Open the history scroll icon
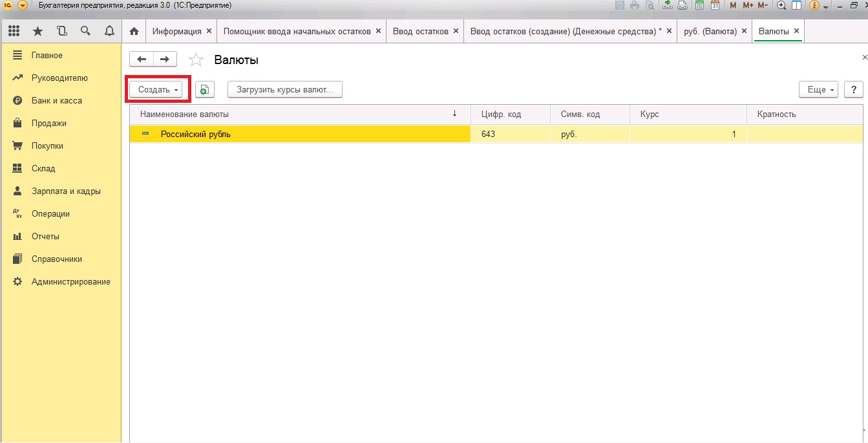Image resolution: width=868 pixels, height=443 pixels. pyautogui.click(x=61, y=31)
